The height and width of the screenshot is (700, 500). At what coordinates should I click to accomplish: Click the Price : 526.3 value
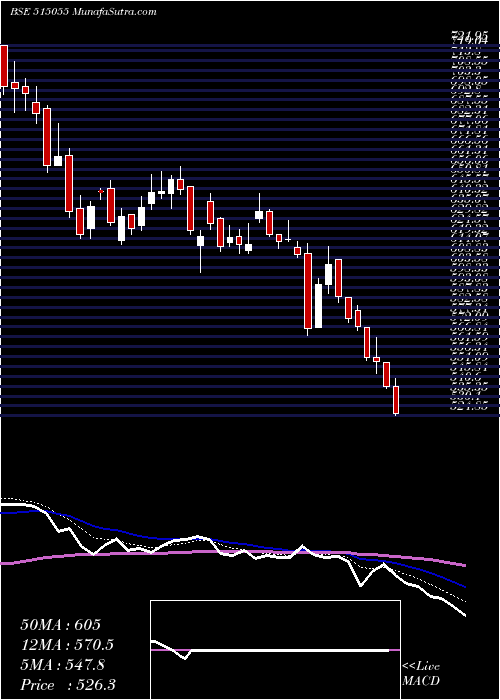(x=67, y=685)
